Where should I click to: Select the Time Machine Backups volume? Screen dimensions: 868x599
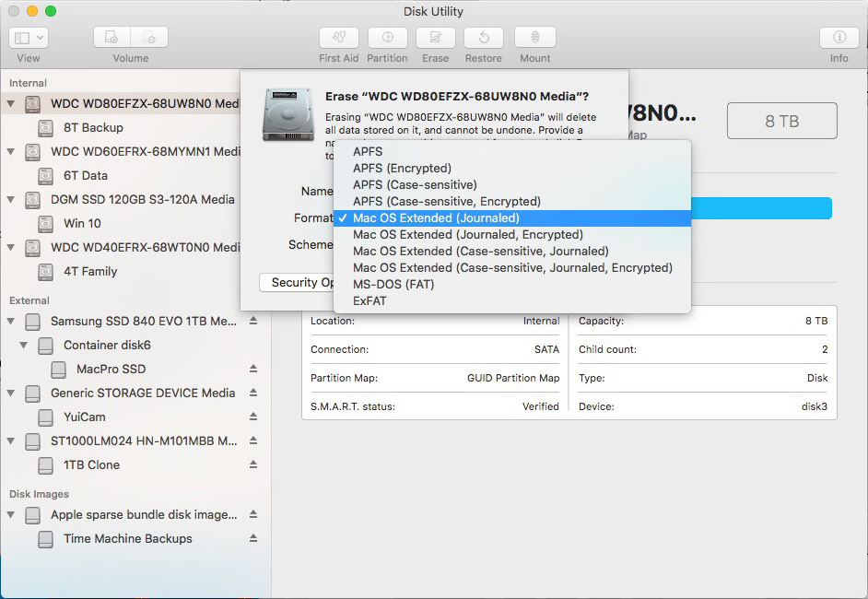coord(127,539)
